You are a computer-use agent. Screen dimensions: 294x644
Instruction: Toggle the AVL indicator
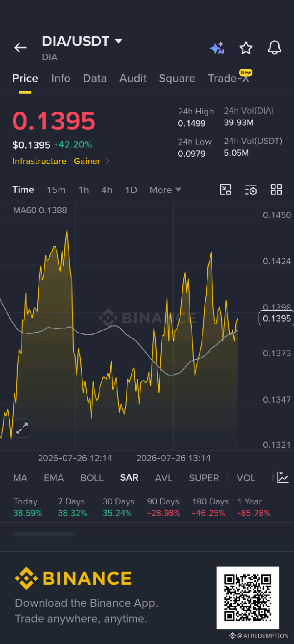[x=164, y=478]
